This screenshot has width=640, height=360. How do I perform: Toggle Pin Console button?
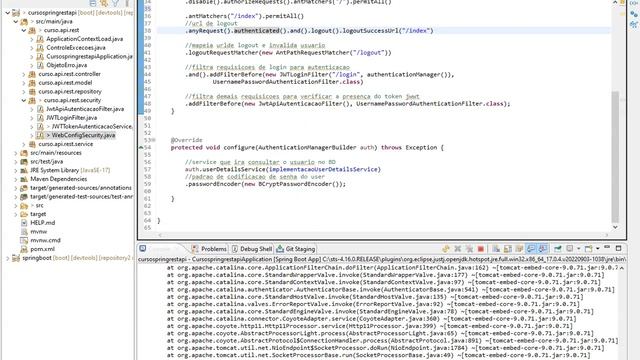[558, 249]
